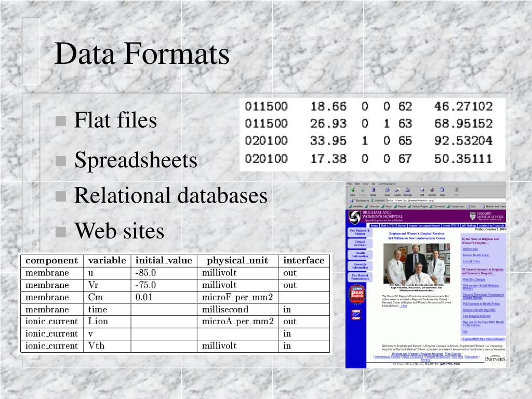Click the 'Web sites' bullet text
Screen dimensions: 532x399
coord(119,231)
